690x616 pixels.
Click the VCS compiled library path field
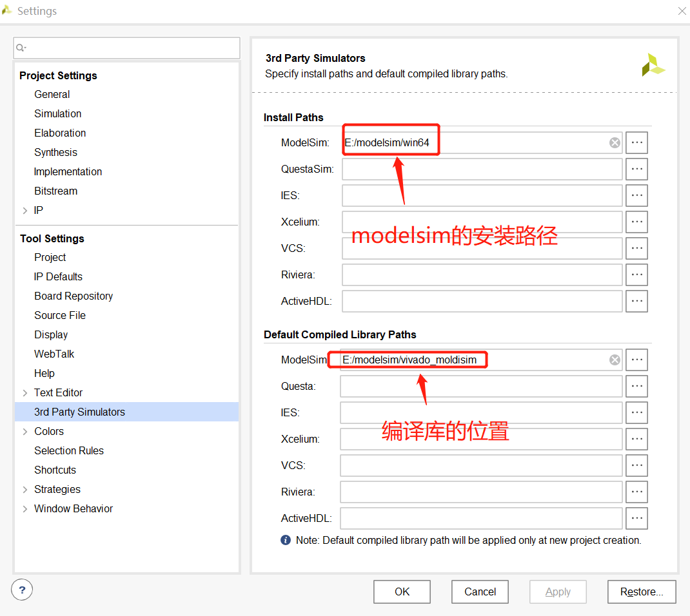481,465
